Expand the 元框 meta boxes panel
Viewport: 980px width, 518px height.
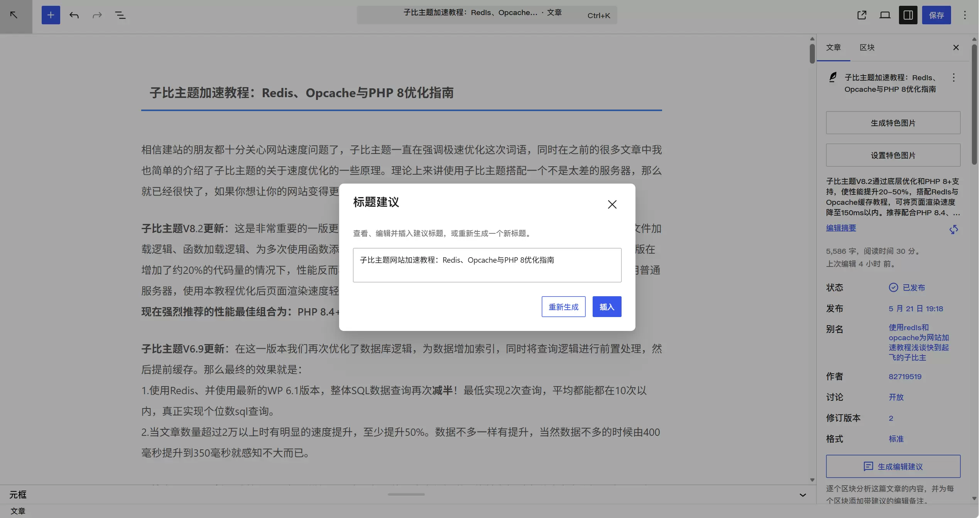(x=803, y=495)
